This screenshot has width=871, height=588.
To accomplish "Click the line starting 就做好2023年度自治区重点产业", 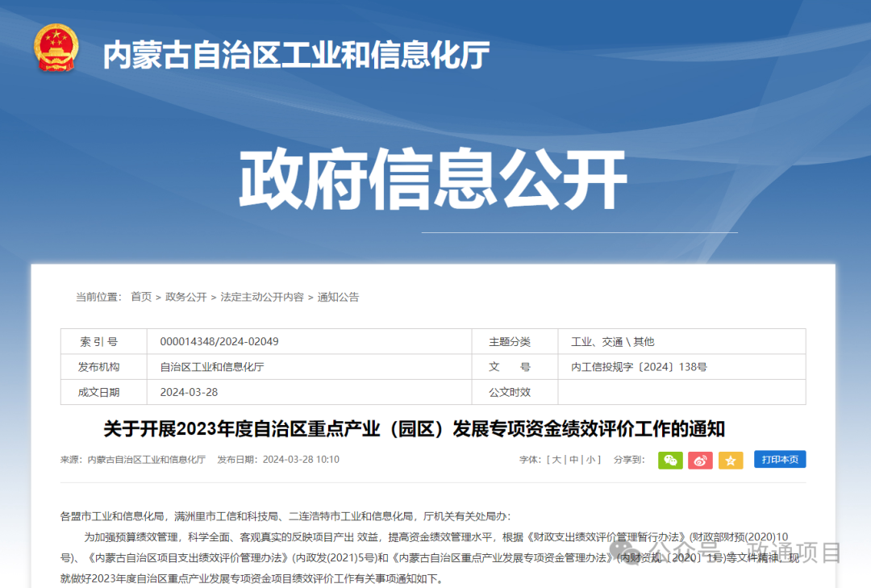I will tap(252, 578).
